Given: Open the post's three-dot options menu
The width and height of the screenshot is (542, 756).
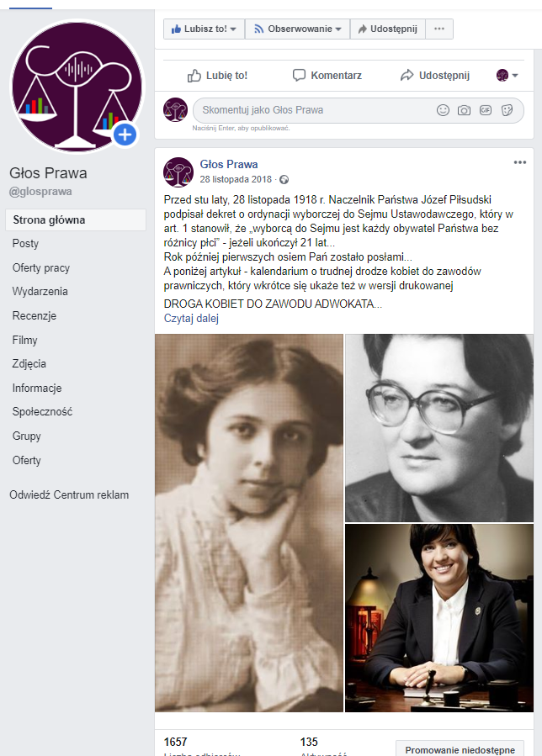Looking at the screenshot, I should [x=520, y=162].
